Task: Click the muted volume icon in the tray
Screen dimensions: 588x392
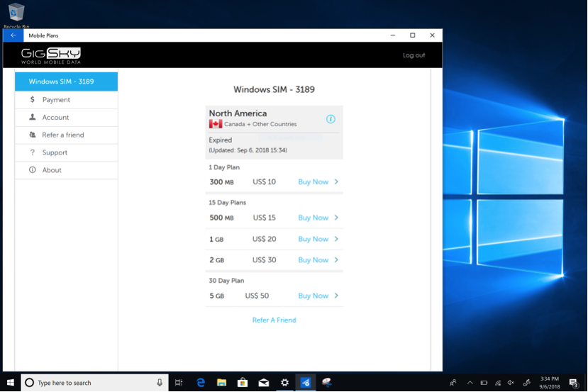Action: (511, 383)
